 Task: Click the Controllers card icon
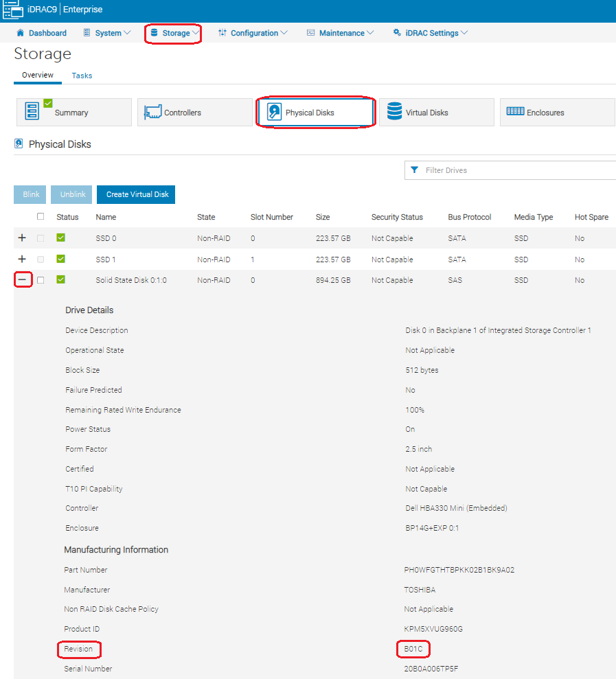coord(152,112)
